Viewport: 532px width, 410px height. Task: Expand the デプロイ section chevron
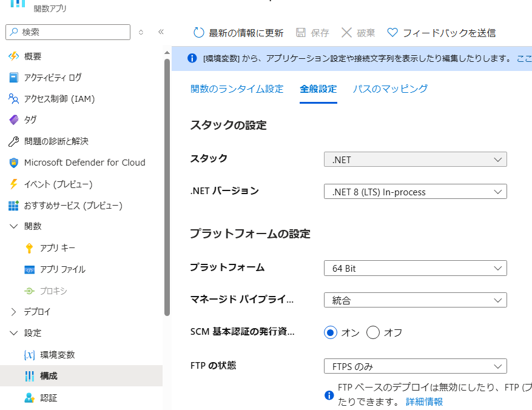coord(13,312)
